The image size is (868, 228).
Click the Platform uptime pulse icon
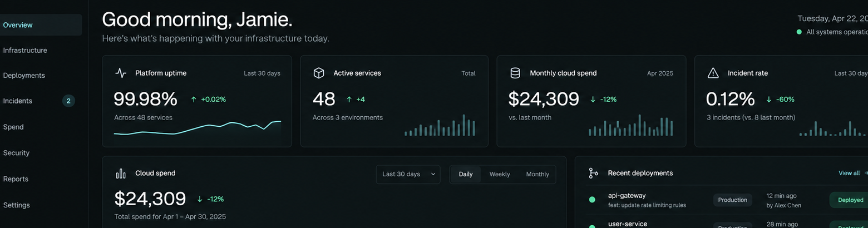(x=121, y=73)
